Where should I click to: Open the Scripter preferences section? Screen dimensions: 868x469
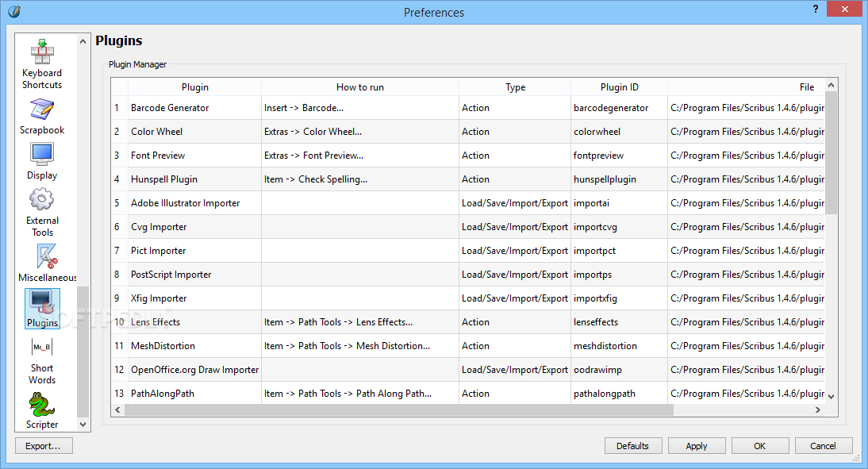(x=42, y=411)
